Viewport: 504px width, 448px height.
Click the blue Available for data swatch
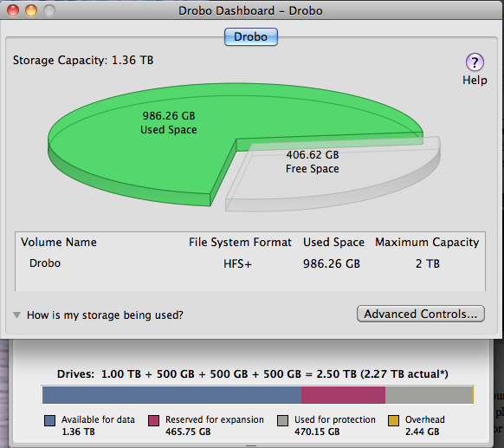(50, 420)
